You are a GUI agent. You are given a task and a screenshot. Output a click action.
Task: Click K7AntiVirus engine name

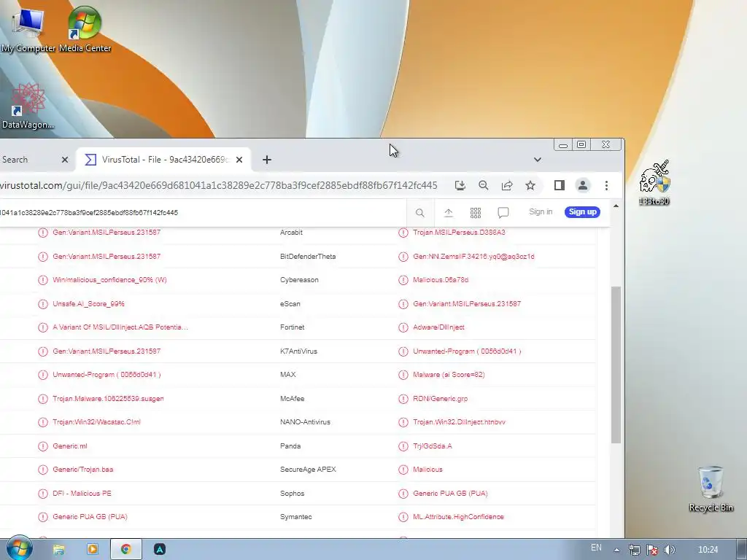(x=298, y=351)
